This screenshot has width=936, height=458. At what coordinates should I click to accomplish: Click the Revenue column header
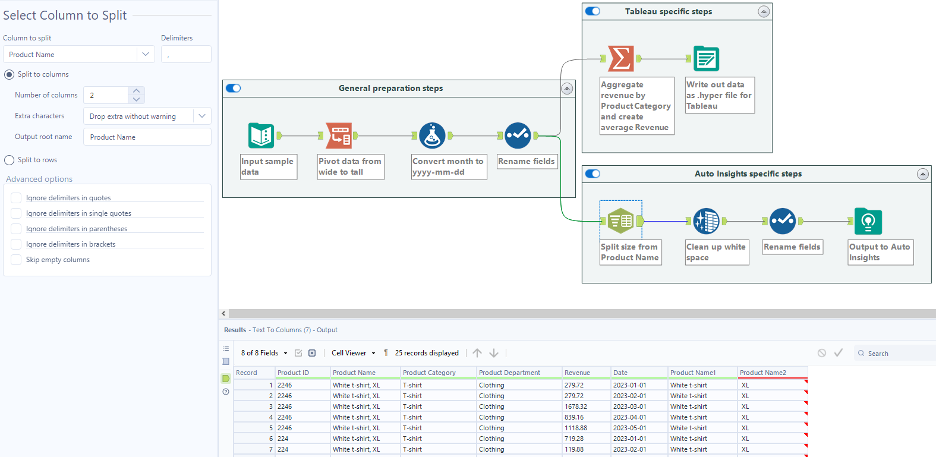pos(578,373)
